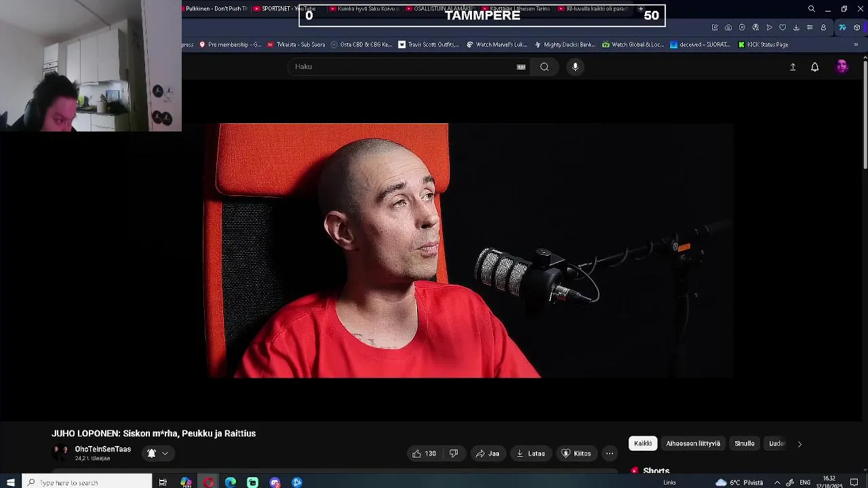
Task: Activate voice search microphone icon
Action: click(575, 66)
